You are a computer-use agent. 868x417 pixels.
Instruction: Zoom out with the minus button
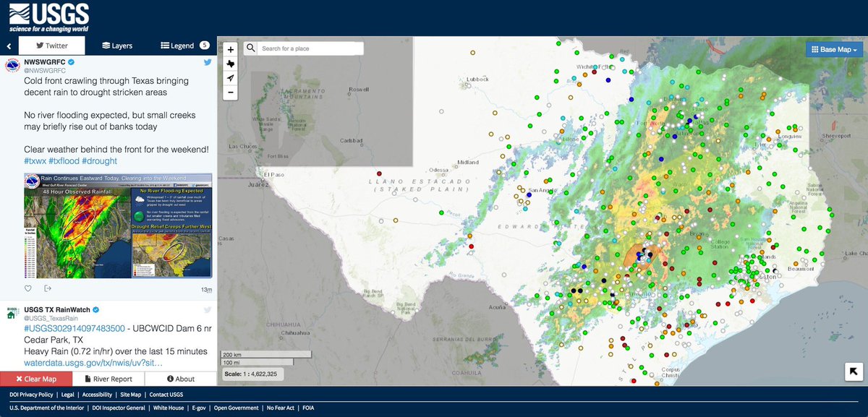coord(230,93)
